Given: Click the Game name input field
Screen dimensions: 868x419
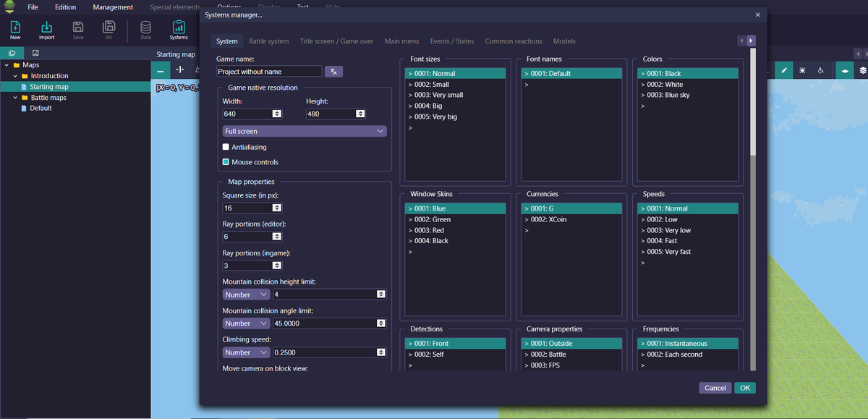Looking at the screenshot, I should coord(269,72).
